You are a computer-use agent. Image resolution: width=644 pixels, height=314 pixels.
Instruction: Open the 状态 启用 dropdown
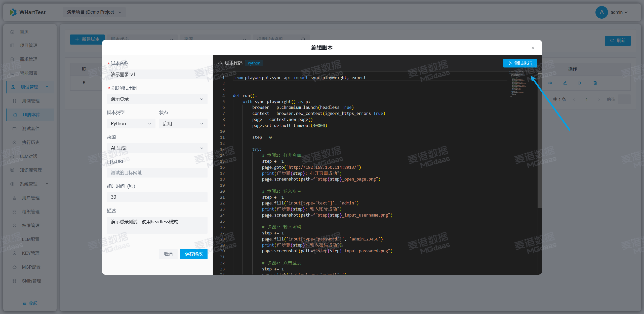click(183, 123)
